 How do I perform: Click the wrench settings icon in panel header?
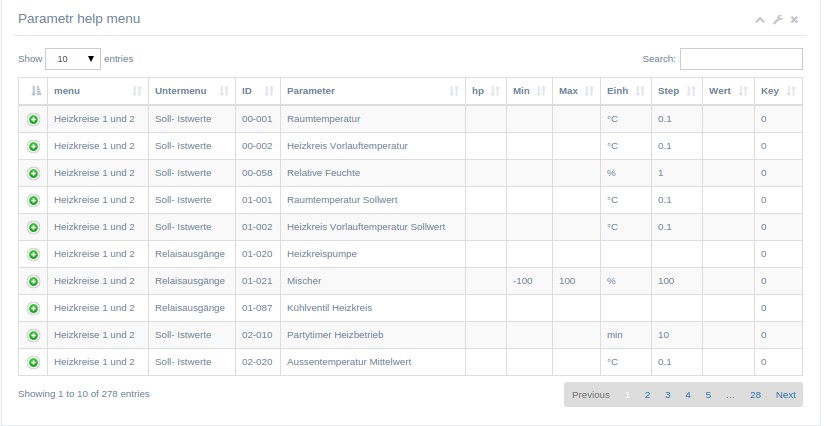(777, 19)
